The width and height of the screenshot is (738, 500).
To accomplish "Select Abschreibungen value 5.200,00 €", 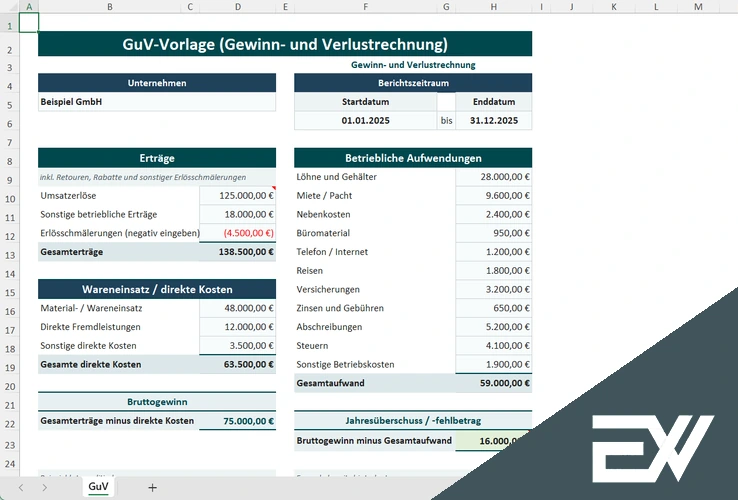I will (494, 327).
